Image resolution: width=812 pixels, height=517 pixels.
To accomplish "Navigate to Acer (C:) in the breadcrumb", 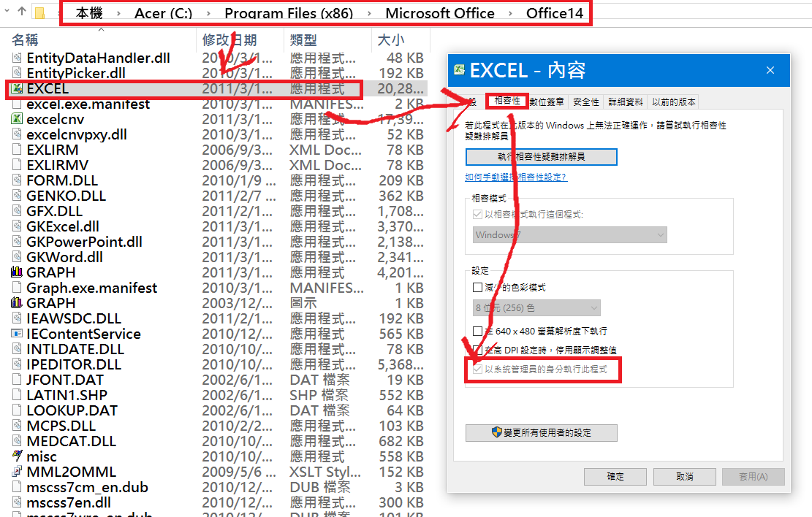I will click(163, 13).
